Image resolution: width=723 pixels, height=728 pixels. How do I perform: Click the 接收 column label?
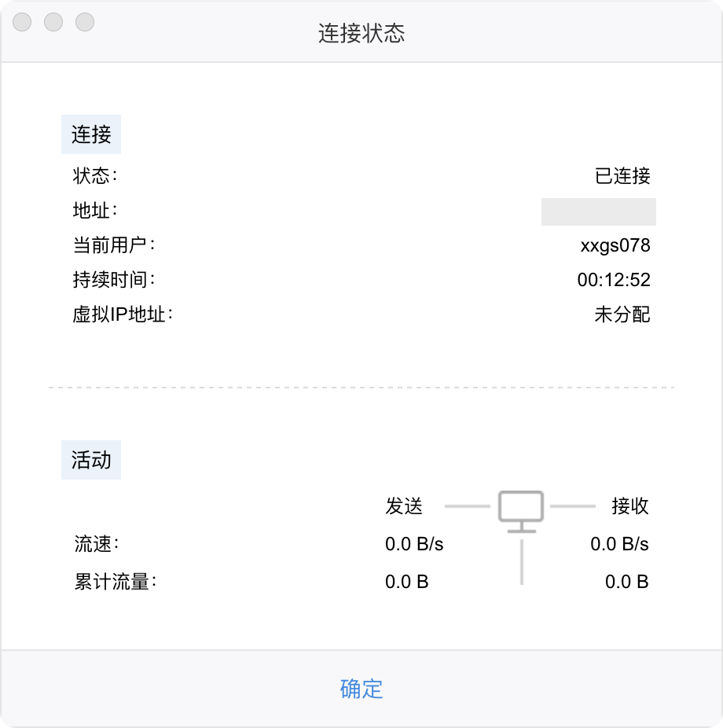[630, 506]
